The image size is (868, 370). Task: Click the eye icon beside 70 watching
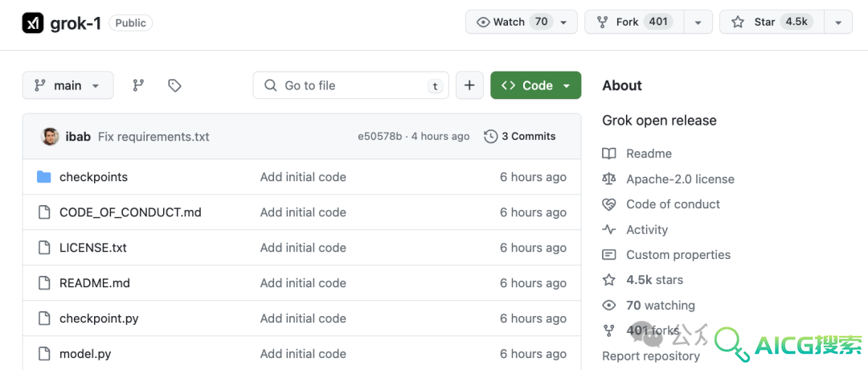point(609,305)
